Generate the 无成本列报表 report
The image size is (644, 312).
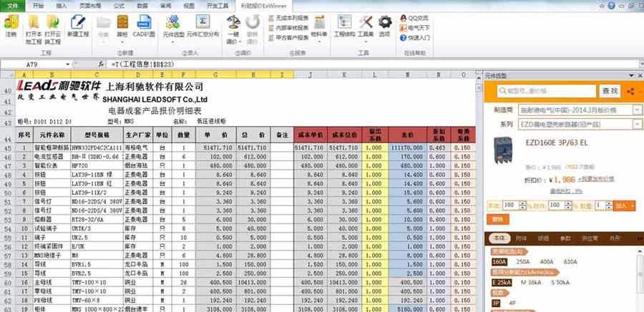[289, 18]
